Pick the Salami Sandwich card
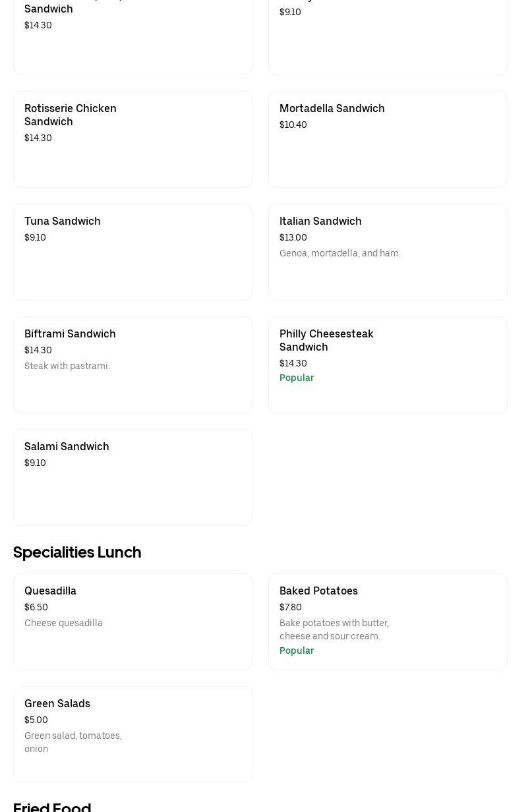530x812 pixels. click(x=132, y=478)
